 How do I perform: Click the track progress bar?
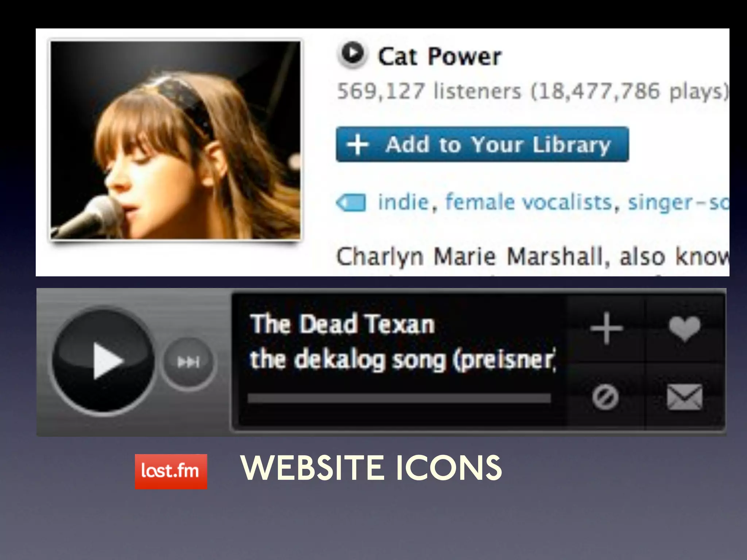[399, 398]
